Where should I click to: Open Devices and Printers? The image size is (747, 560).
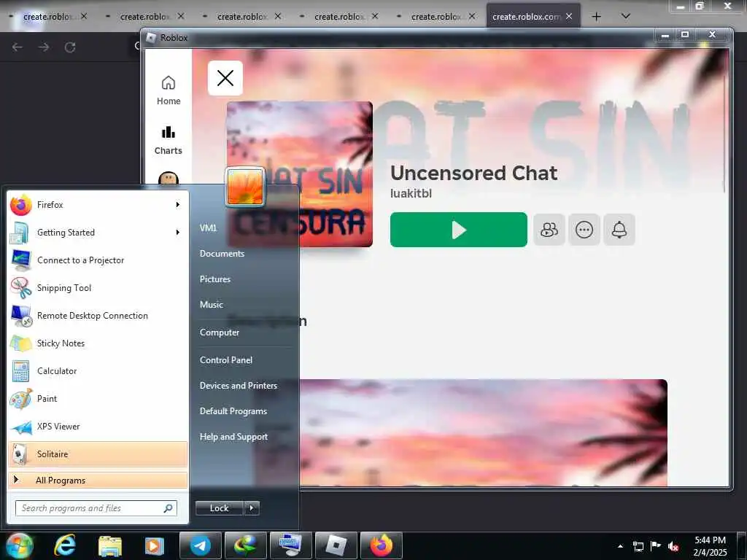(x=239, y=385)
